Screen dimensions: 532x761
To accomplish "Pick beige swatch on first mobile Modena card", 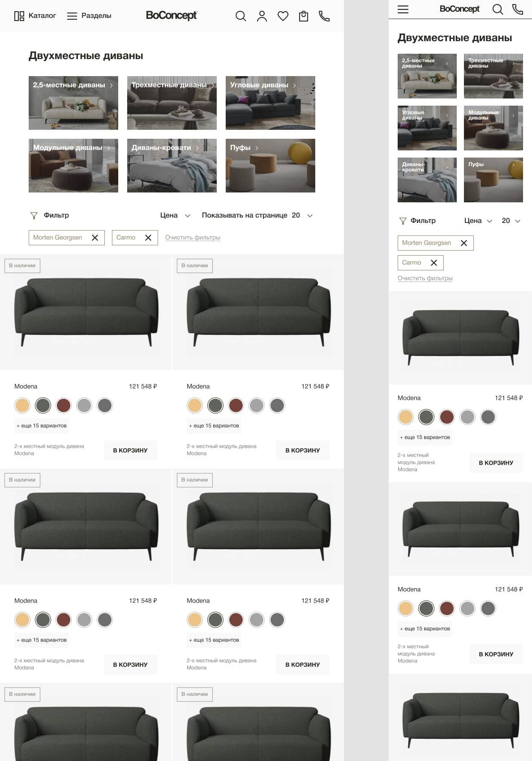I will tap(406, 417).
